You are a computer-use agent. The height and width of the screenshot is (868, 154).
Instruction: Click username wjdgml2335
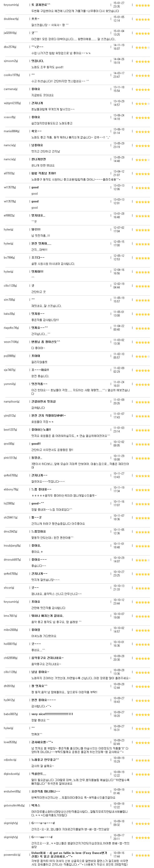click(12, 103)
